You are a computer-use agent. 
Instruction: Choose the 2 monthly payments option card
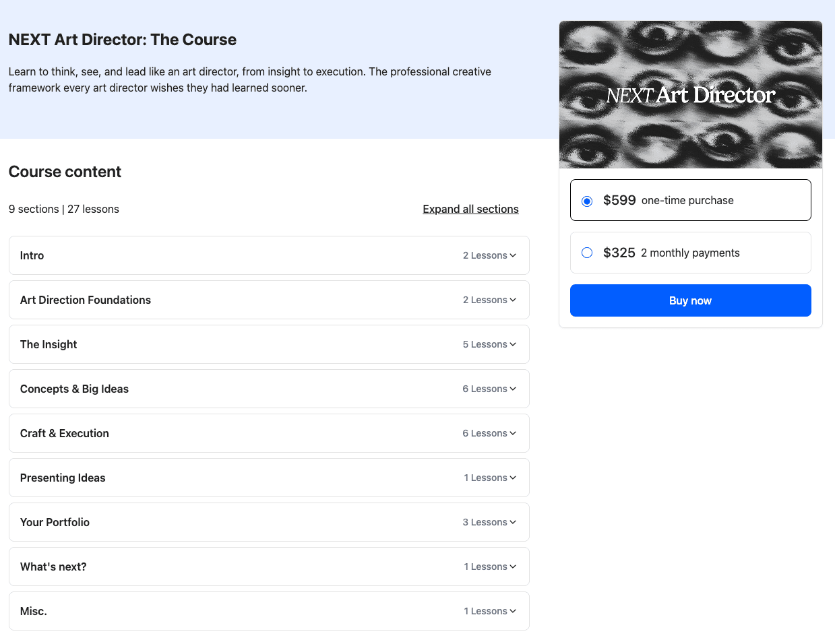tap(690, 253)
